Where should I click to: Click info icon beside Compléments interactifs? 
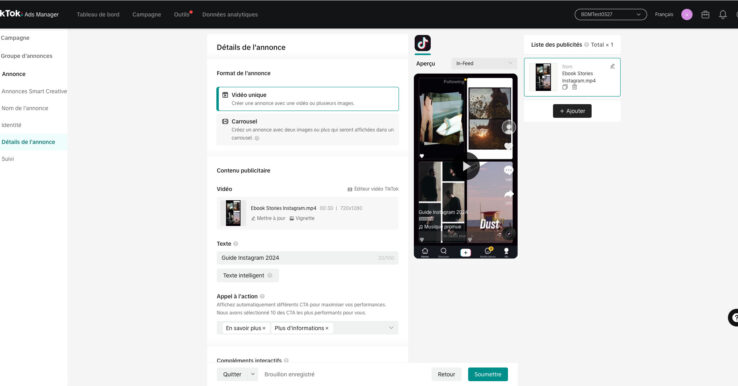pos(286,360)
